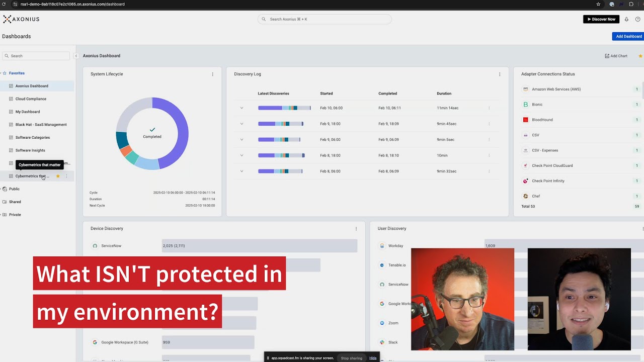
Task: Click the Discover Now button
Action: [601, 19]
